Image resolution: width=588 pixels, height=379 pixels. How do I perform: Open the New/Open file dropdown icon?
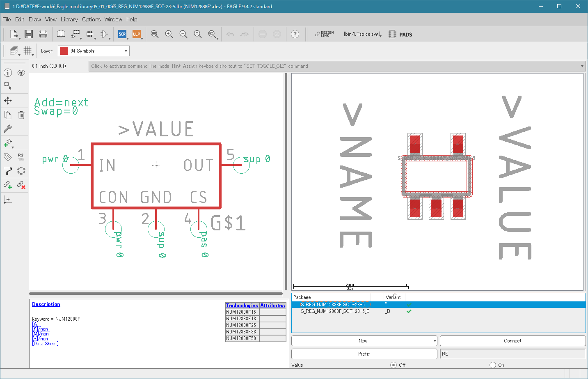[x=14, y=34]
